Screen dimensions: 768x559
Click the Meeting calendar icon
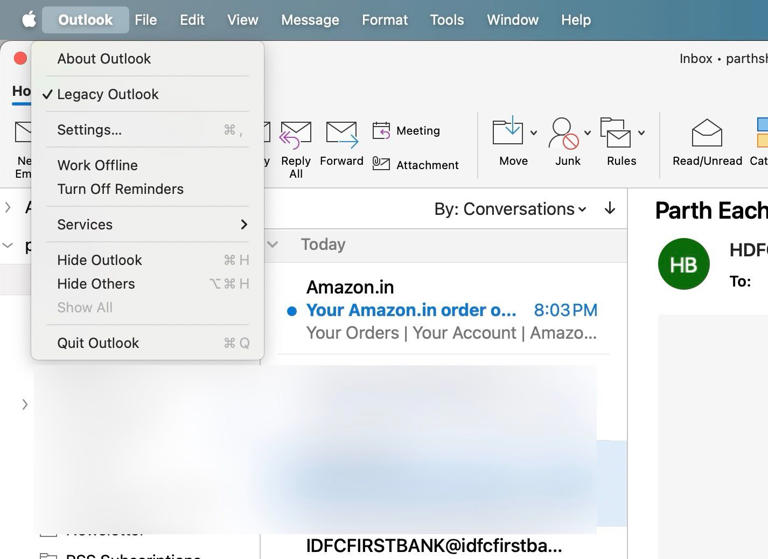tap(381, 130)
